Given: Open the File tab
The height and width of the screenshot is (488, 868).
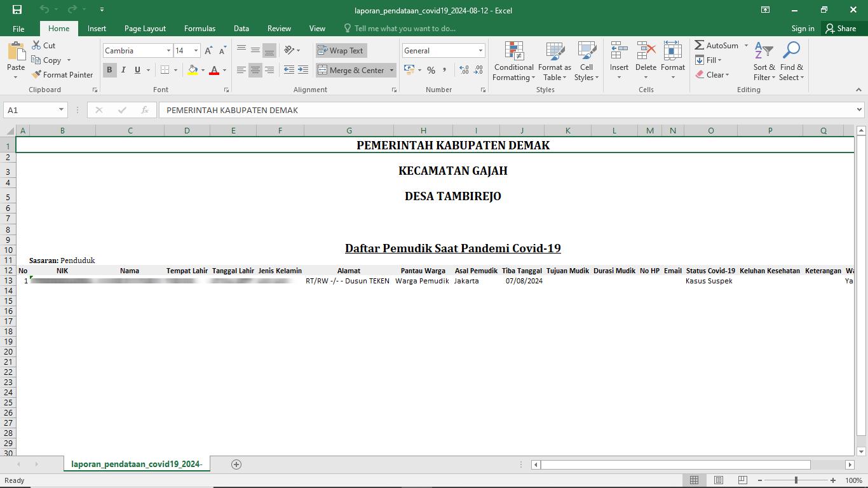Looking at the screenshot, I should click(18, 29).
